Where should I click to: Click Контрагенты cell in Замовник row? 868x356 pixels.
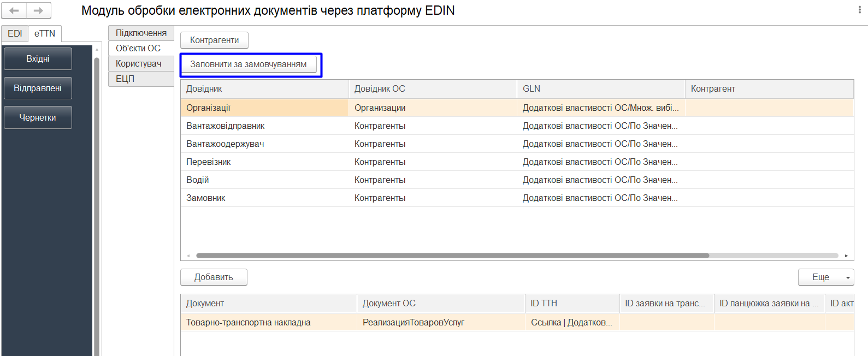coord(433,198)
